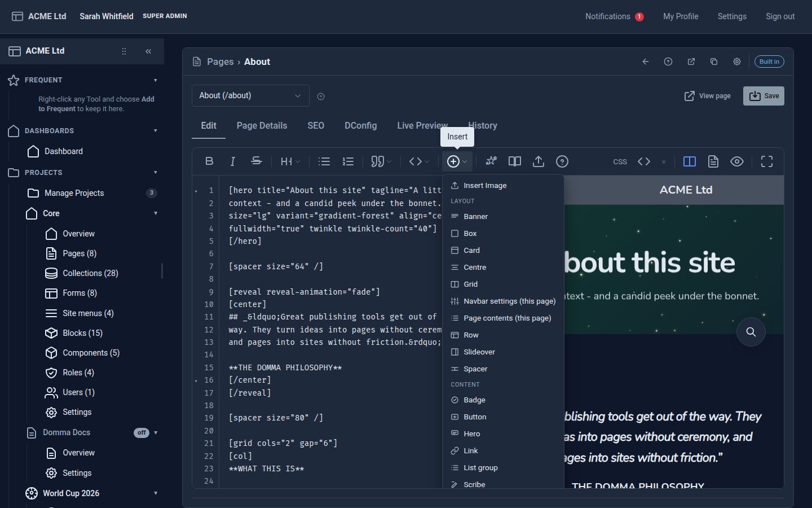The height and width of the screenshot is (508, 812).
Task: Click the sparkle stars icon in toolbar
Action: (x=491, y=161)
